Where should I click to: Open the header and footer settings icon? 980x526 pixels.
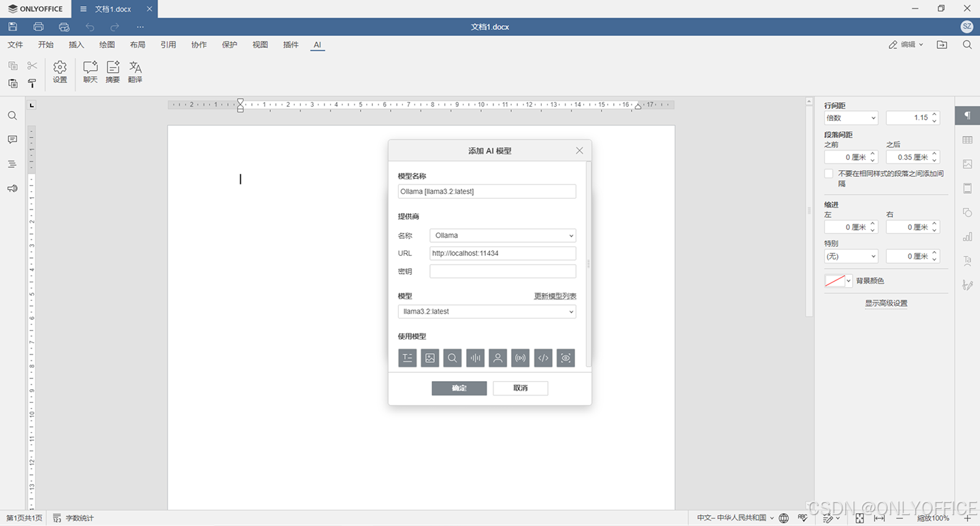pyautogui.click(x=967, y=188)
